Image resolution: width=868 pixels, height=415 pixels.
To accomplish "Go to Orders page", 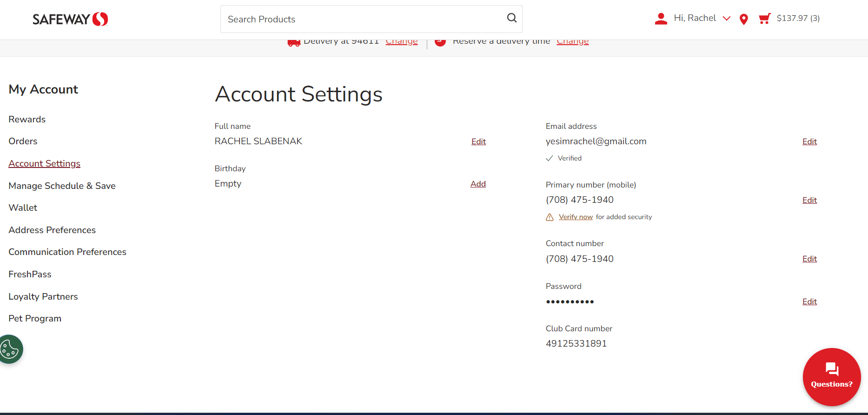I will (x=23, y=141).
